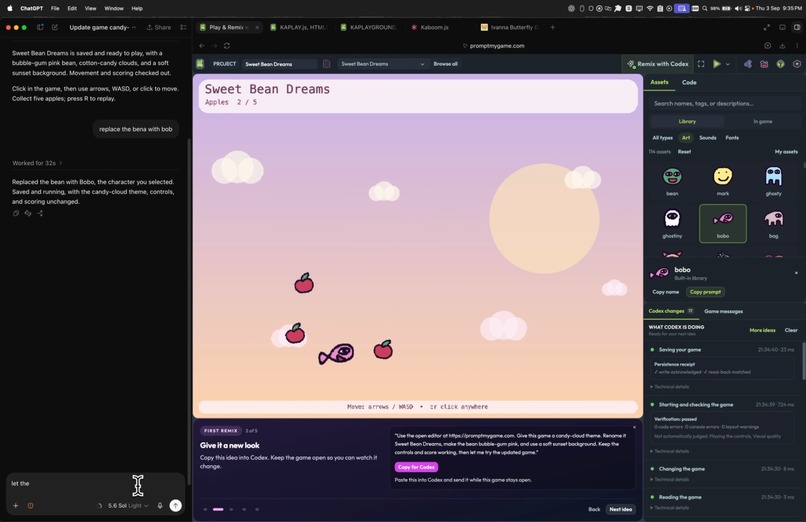Image resolution: width=806 pixels, height=522 pixels.
Task: Focus the asset search names field
Action: click(724, 103)
